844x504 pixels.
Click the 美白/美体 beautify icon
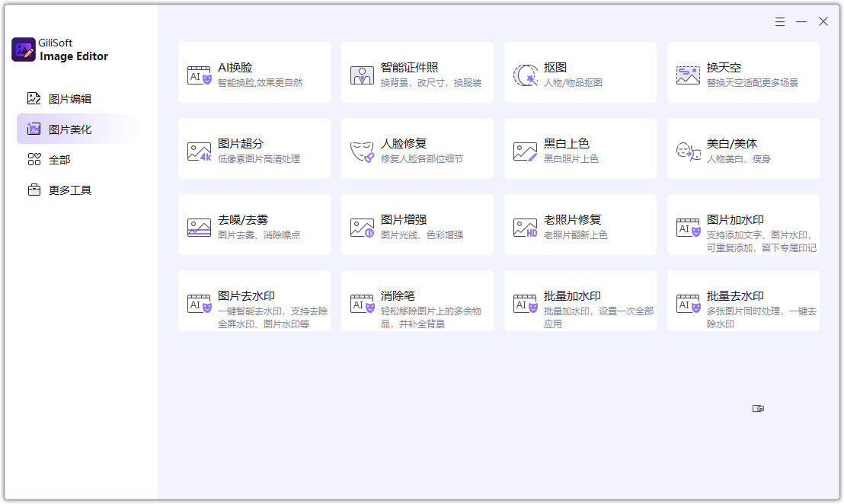click(x=688, y=151)
